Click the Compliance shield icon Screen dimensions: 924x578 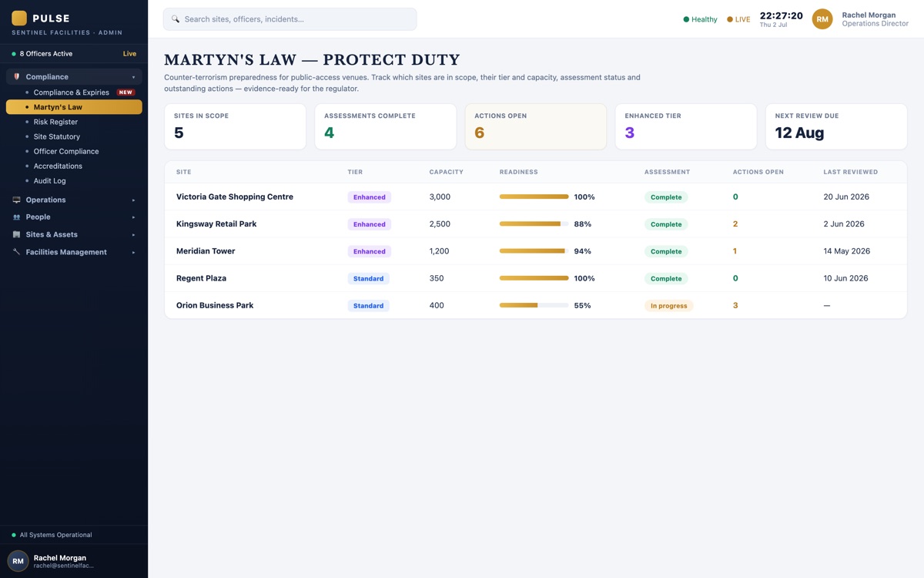click(x=17, y=77)
